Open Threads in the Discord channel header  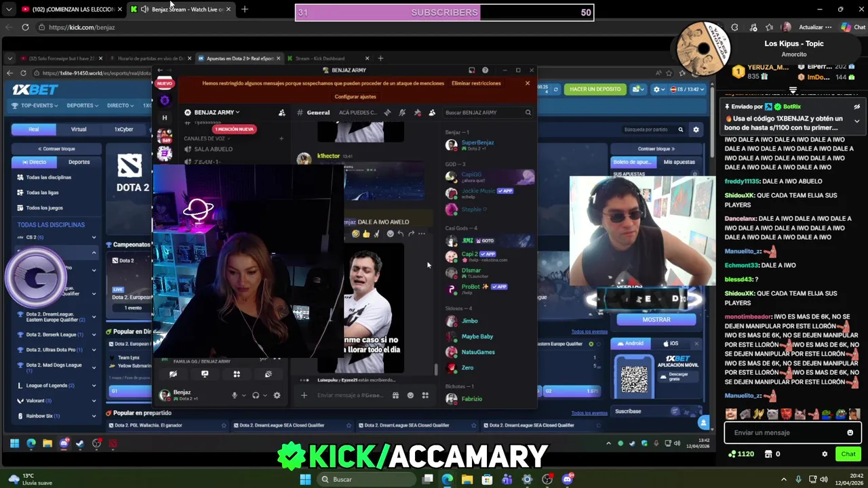coord(387,113)
